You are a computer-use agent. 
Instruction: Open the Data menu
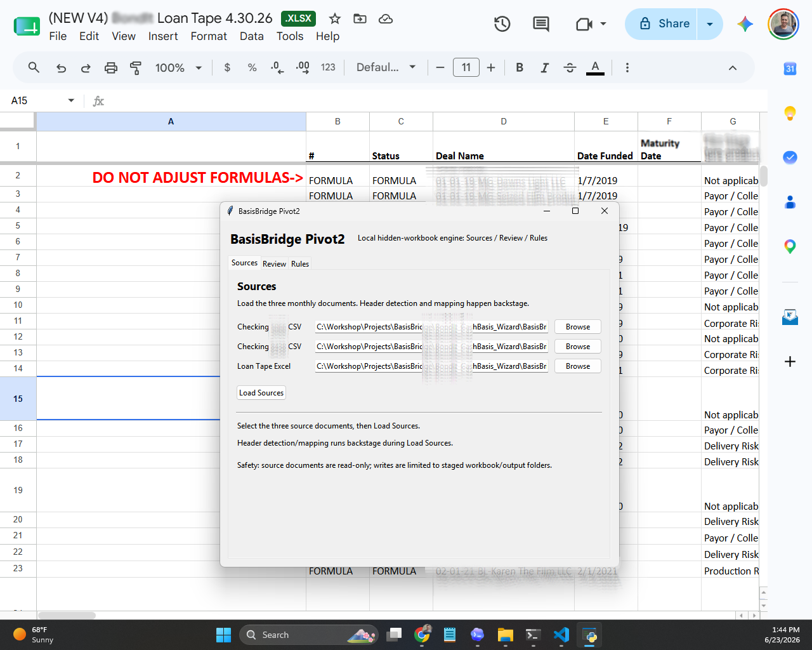coord(251,36)
